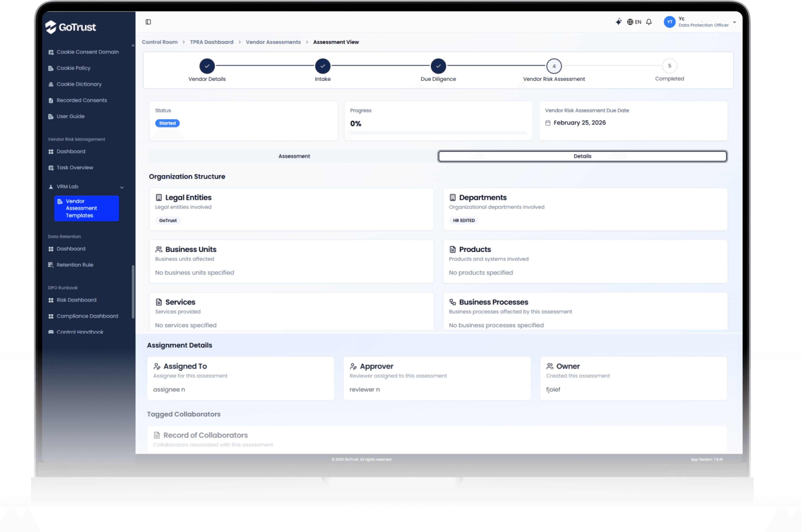Select Vendor Assessment Templates menu item
The width and height of the screenshot is (802, 532).
click(x=86, y=208)
